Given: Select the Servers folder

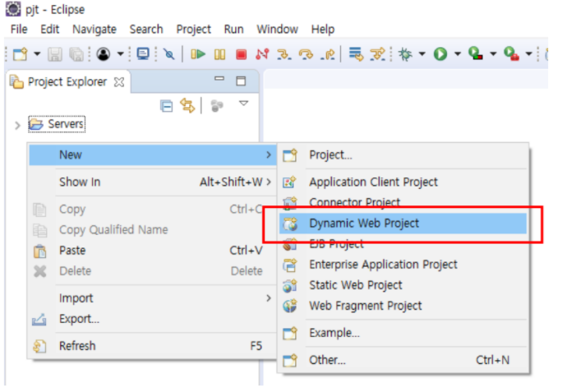Looking at the screenshot, I should point(57,124).
